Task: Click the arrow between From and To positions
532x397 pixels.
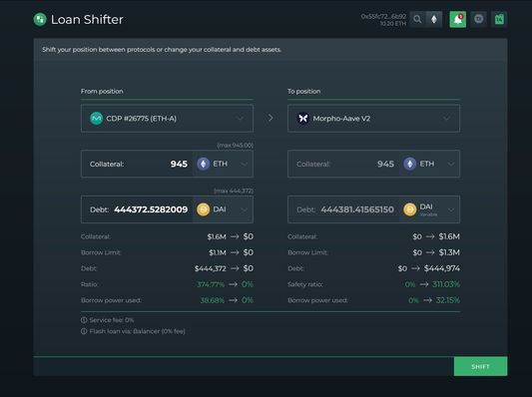Action: 270,118
